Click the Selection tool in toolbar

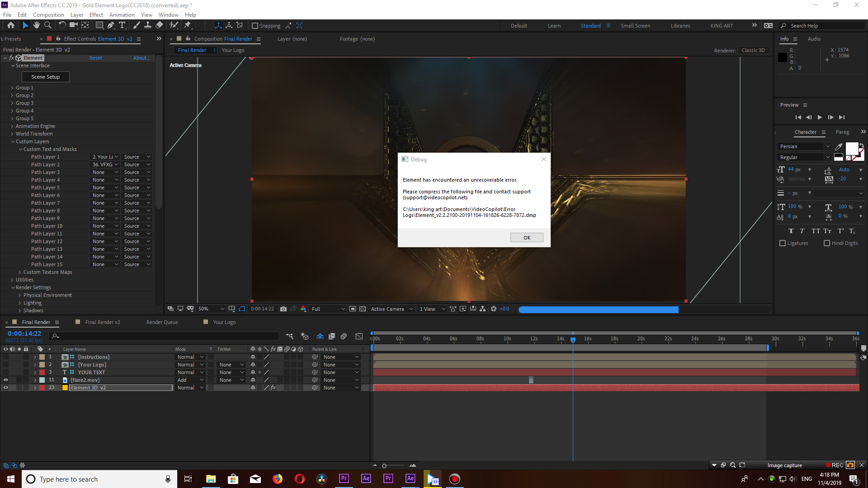pyautogui.click(x=24, y=26)
